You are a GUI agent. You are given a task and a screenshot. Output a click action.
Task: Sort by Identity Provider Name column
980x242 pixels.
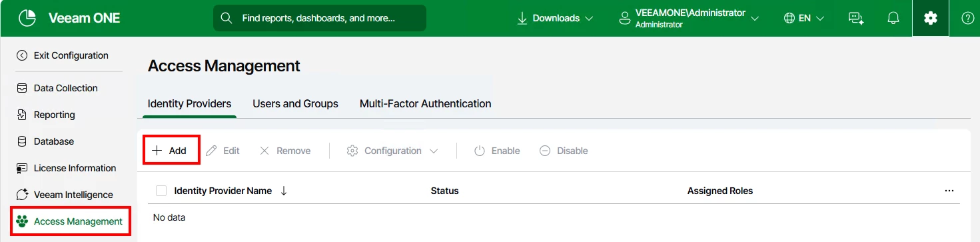click(x=223, y=191)
